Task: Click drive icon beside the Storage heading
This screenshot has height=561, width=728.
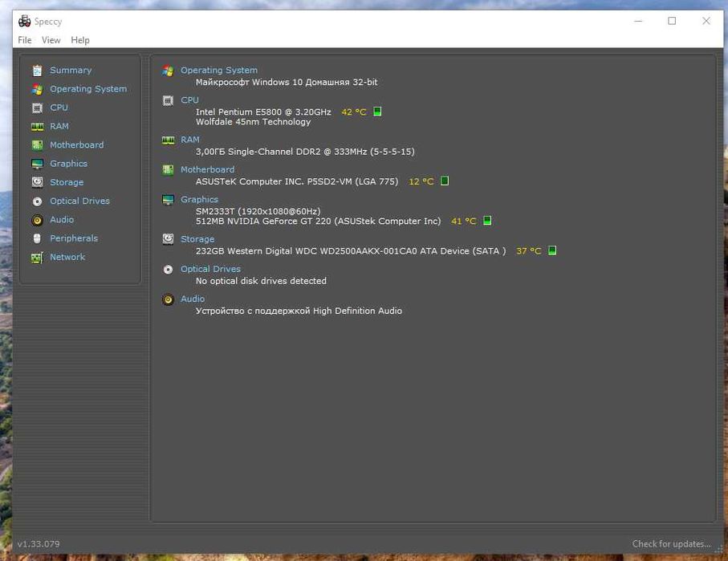Action: coord(168,238)
